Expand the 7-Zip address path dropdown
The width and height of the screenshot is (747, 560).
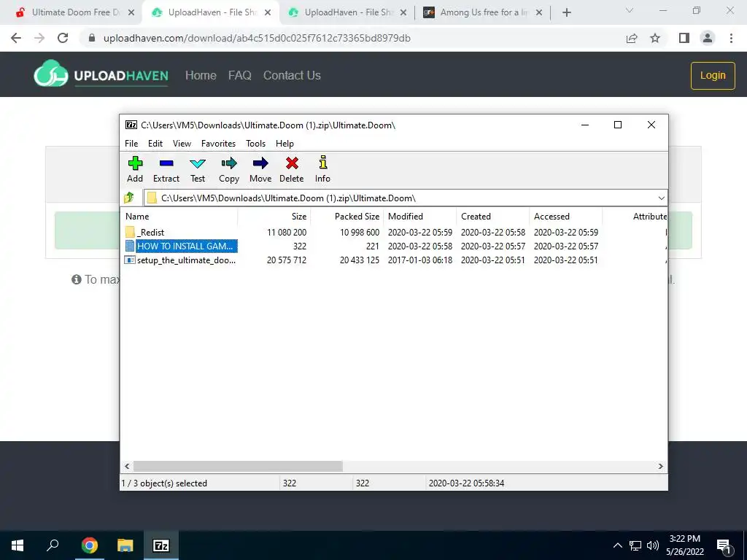point(661,198)
